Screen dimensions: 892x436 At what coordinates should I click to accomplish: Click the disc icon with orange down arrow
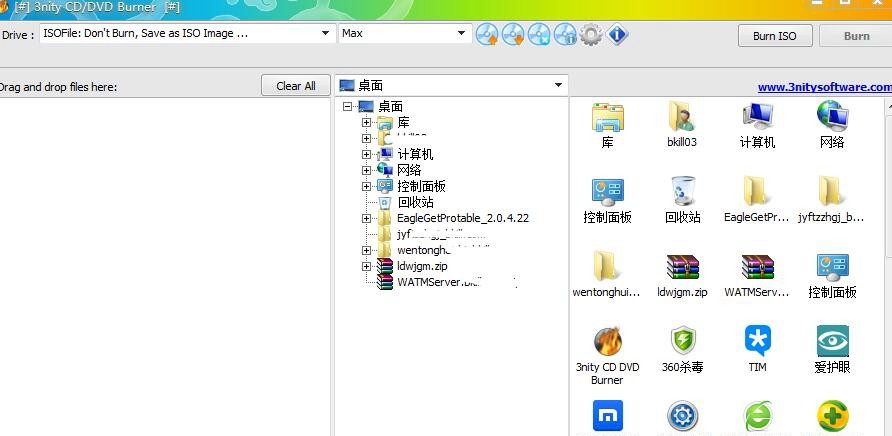coord(513,35)
